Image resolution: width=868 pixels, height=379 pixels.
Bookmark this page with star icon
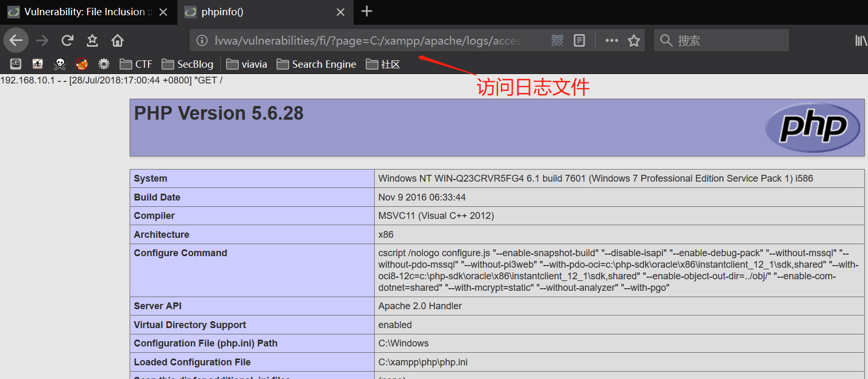pyautogui.click(x=634, y=40)
